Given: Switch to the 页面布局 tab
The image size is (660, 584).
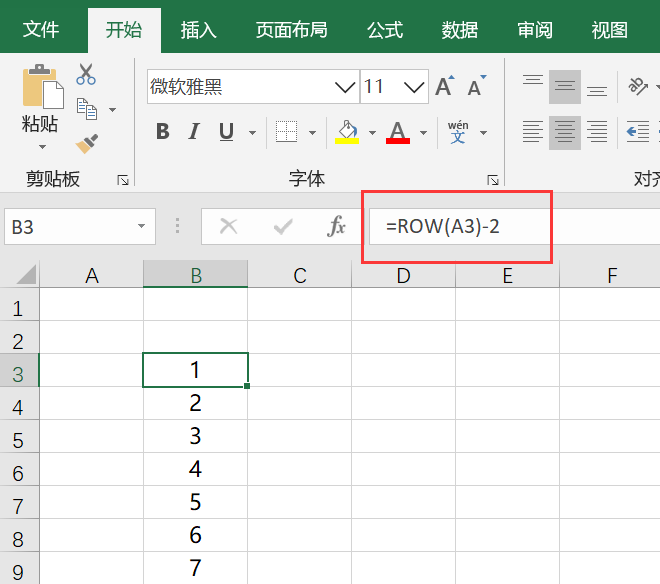Looking at the screenshot, I should pyautogui.click(x=291, y=29).
